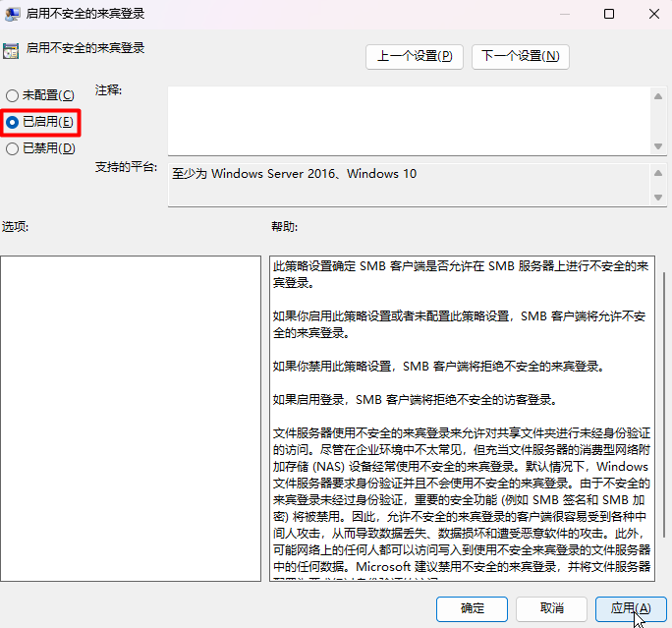
Task: Click the policy setting icon beside the header
Action: tap(11, 48)
